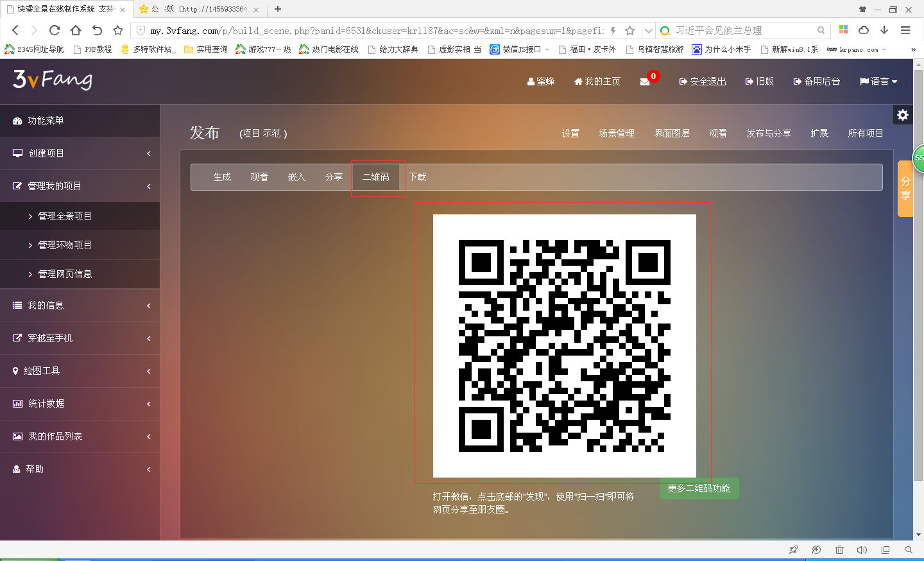The width and height of the screenshot is (924, 561).
Task: Reload the page with refresh icon
Action: 55,30
